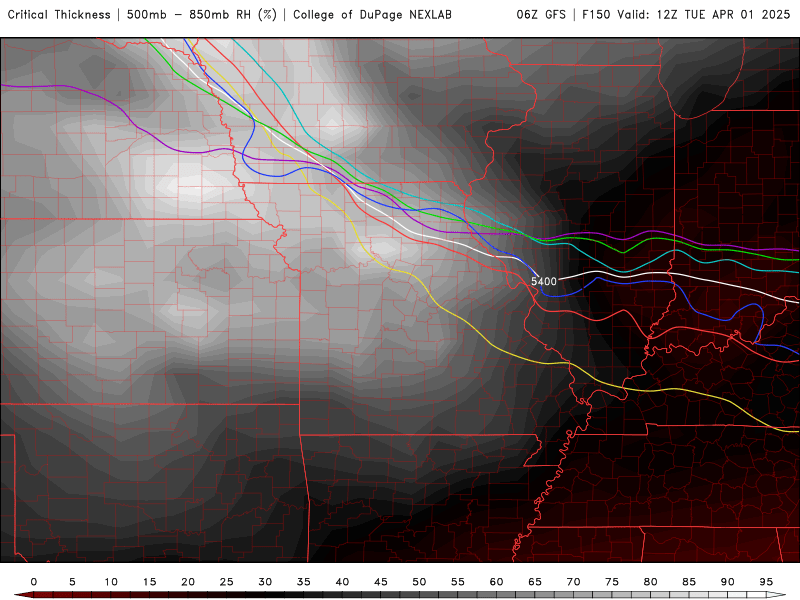800x600 pixels.
Task: Click the "F150 Valid: 12Z TUE APR 01 2025" text
Action: 686,15
